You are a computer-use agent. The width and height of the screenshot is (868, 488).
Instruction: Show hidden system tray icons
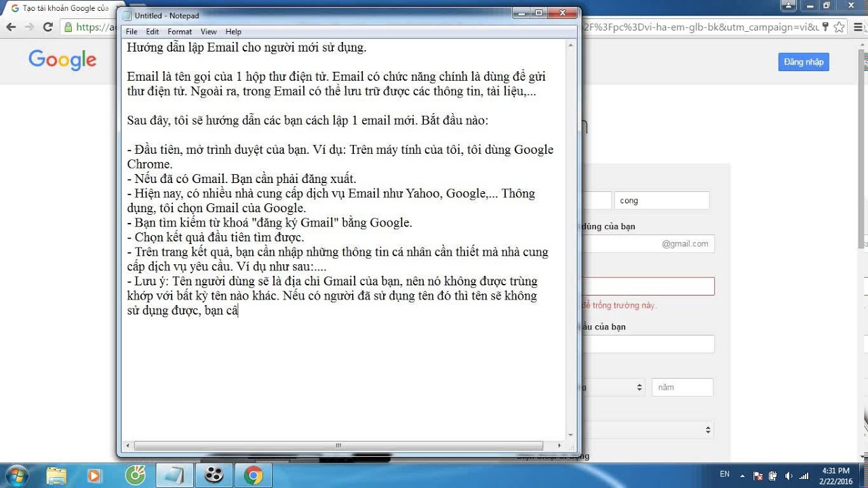tap(743, 476)
